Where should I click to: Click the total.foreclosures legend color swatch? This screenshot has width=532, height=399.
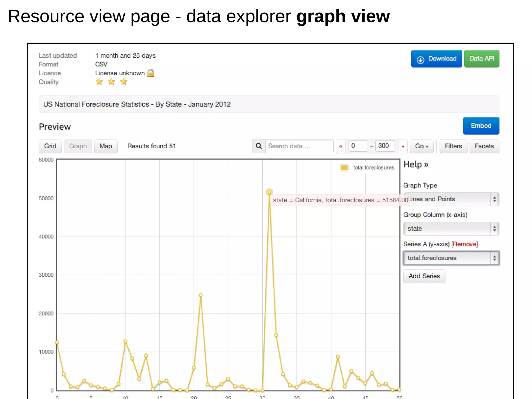click(344, 168)
